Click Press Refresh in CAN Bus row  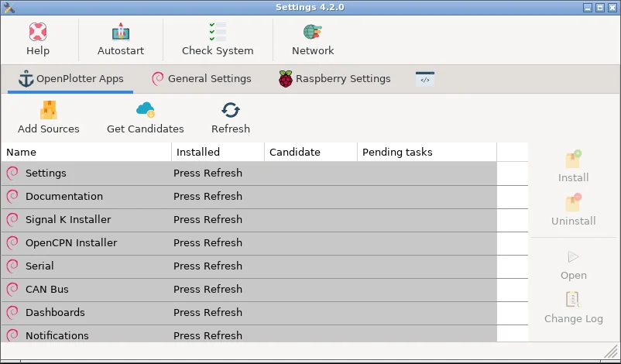pyautogui.click(x=208, y=289)
